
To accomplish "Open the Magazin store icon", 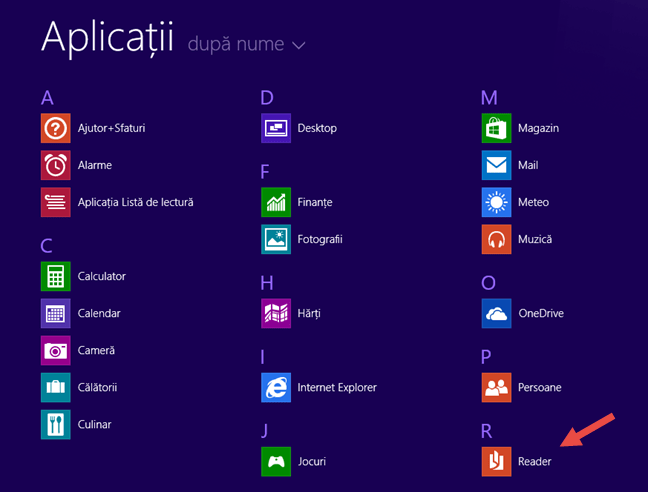I will 496,128.
